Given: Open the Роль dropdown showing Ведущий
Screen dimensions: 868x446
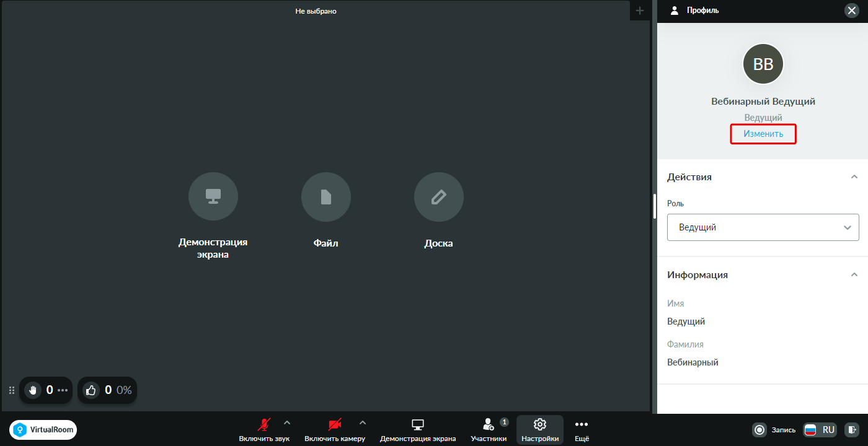Looking at the screenshot, I should tap(763, 227).
